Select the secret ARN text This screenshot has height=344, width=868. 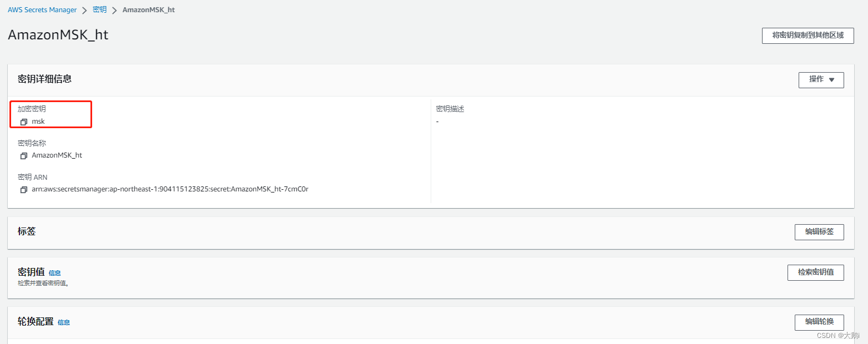click(170, 189)
